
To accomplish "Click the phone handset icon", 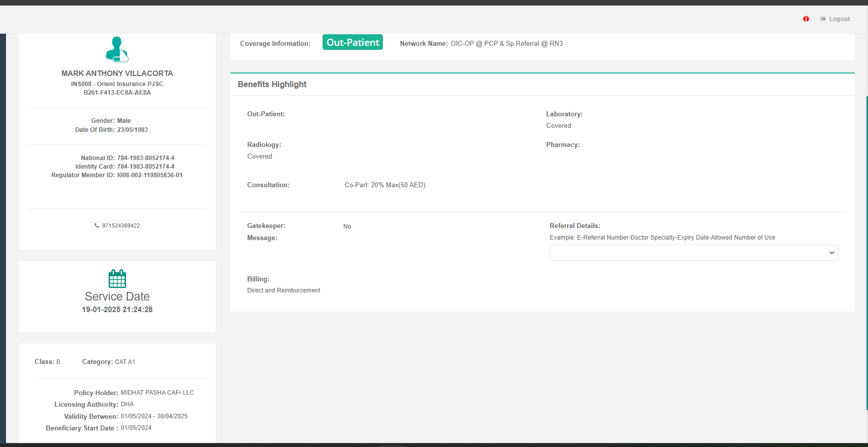I will pos(97,226).
